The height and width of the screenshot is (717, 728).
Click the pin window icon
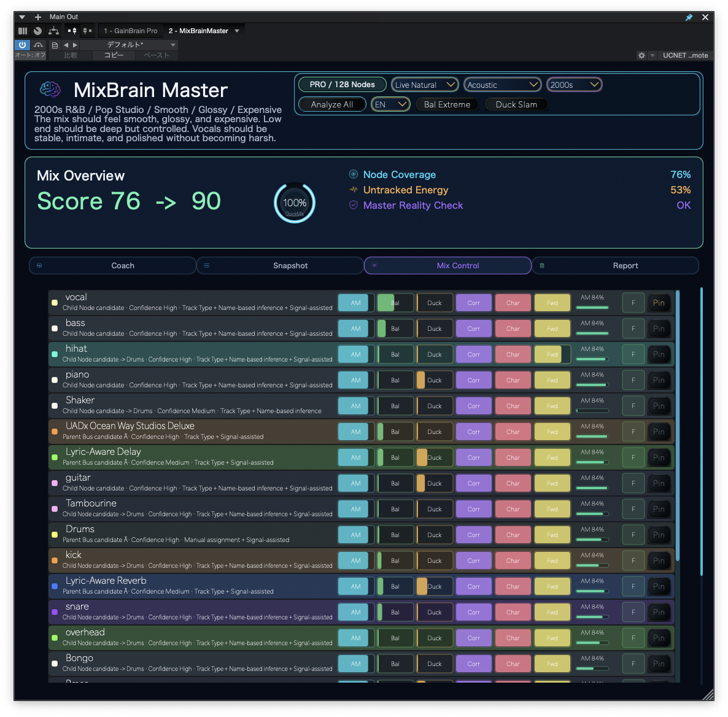(x=689, y=17)
